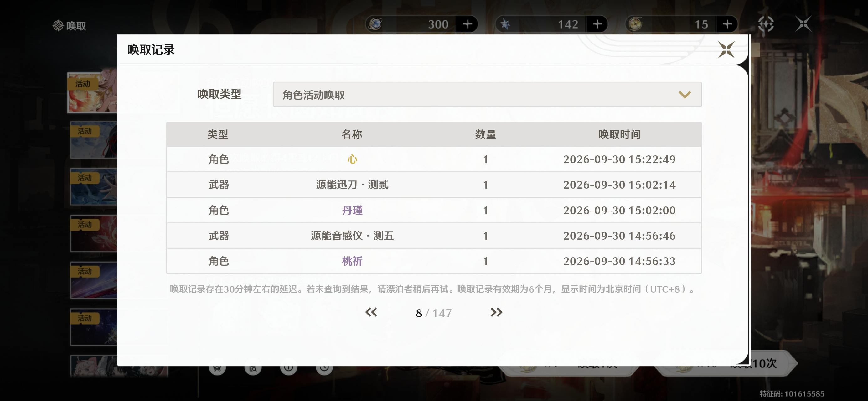The width and height of the screenshot is (868, 401).
Task: Select the first 活动 banner thumbnail
Action: point(92,92)
